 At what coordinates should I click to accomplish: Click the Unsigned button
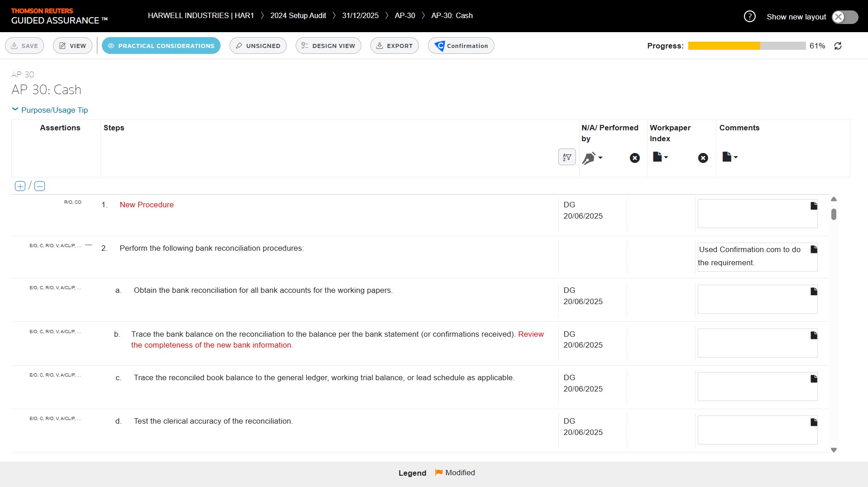(x=258, y=46)
